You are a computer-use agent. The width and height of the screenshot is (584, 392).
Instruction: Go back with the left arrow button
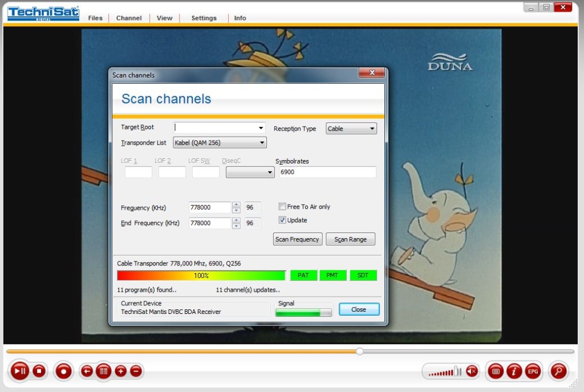pyautogui.click(x=87, y=371)
